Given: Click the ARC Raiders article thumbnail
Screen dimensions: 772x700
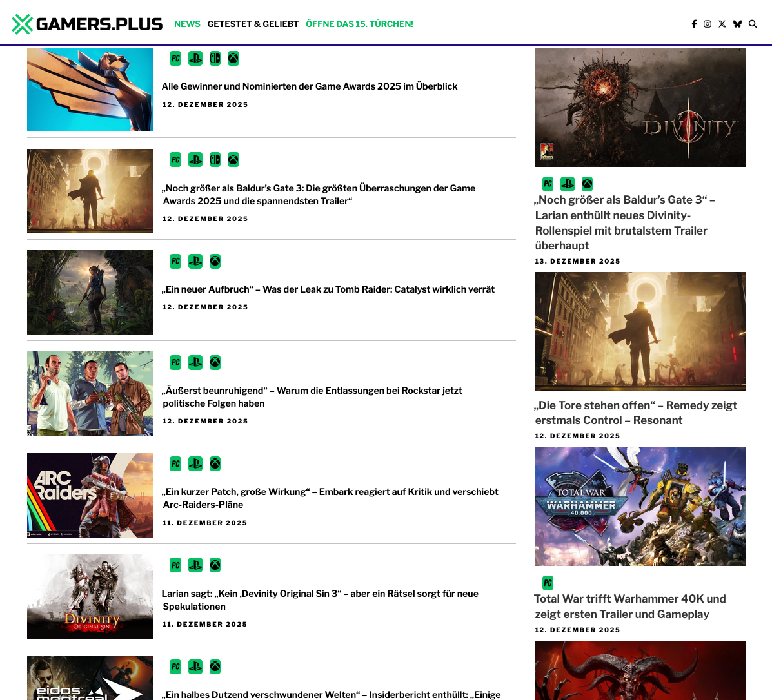Looking at the screenshot, I should 90,495.
